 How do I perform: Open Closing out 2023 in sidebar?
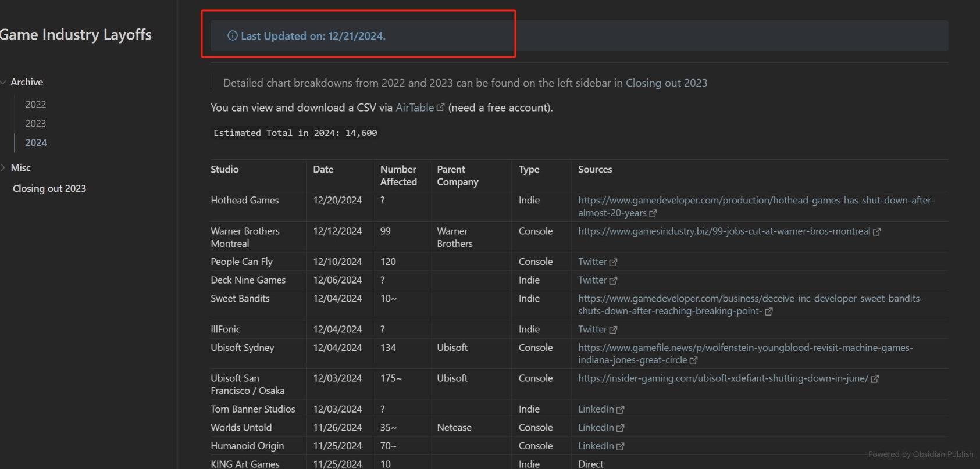tap(49, 188)
